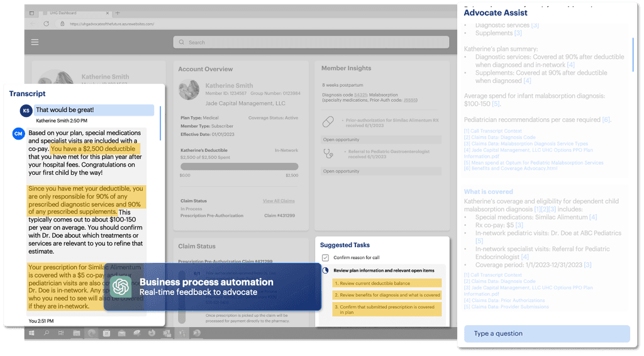Click the magnifier icon in the Search bar
Image resolution: width=644 pixels, height=356 pixels.
pyautogui.click(x=182, y=42)
